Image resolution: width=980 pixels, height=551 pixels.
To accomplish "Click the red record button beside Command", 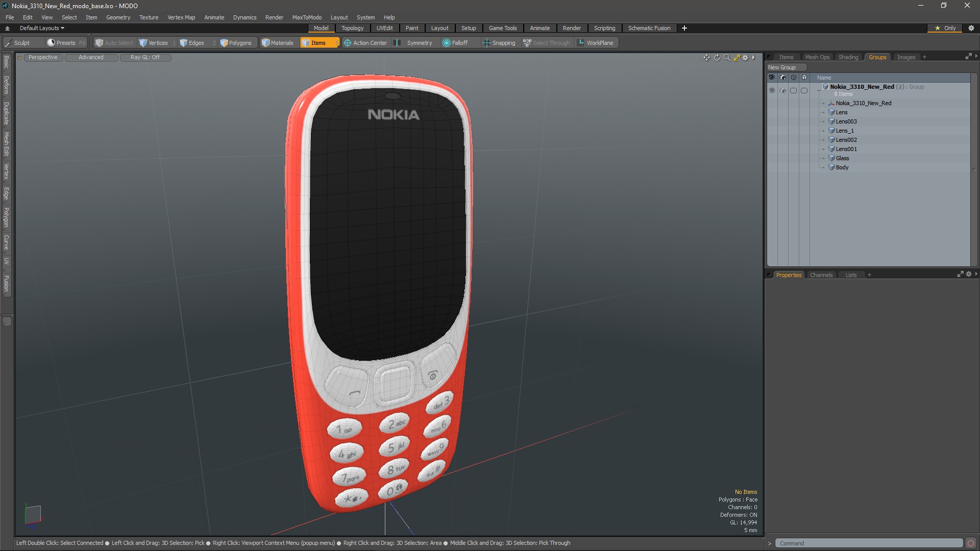I will click(x=971, y=543).
